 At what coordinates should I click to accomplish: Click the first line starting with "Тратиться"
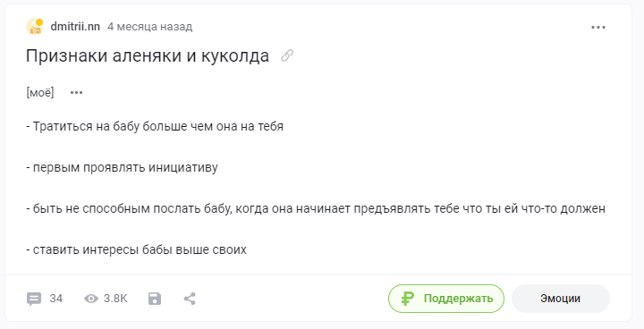[155, 126]
